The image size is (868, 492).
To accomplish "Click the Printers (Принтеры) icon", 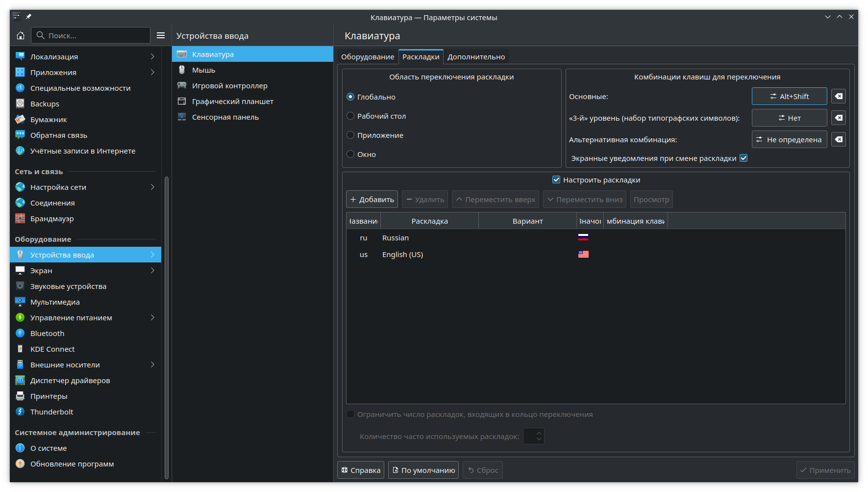I will [x=20, y=396].
